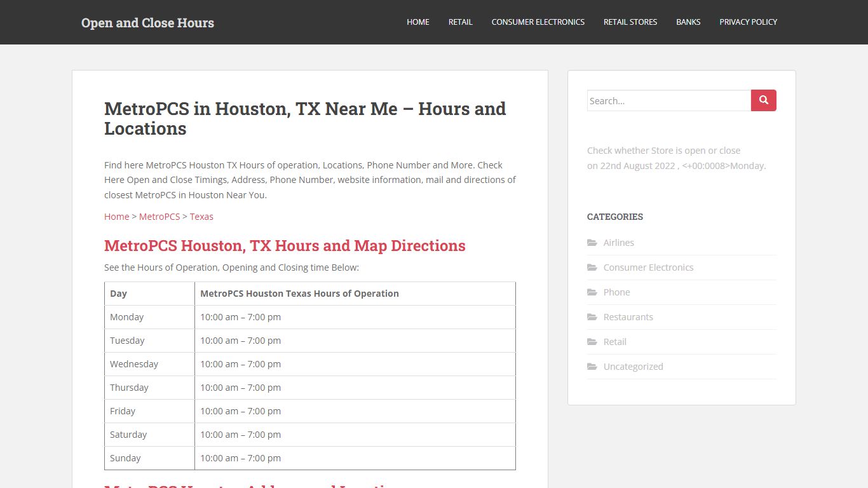868x488 pixels.
Task: Open the PRIVACY POLICY page
Action: pyautogui.click(x=749, y=22)
